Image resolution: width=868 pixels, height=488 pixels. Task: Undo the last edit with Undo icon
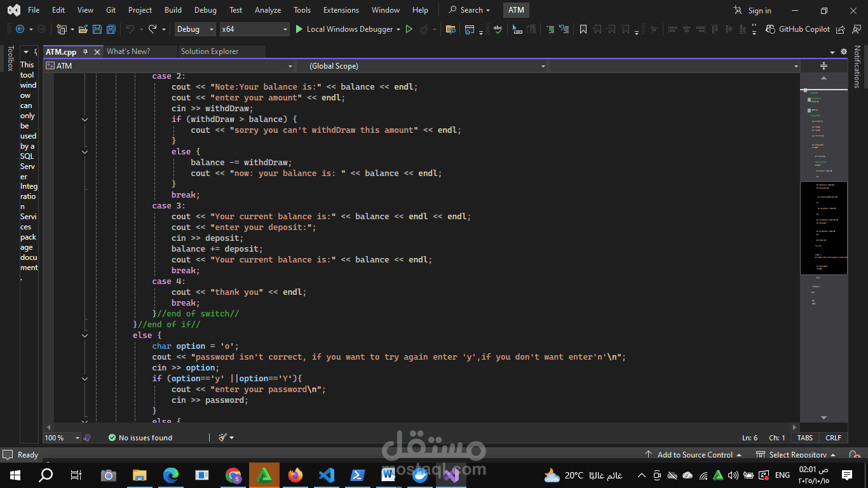pos(130,29)
